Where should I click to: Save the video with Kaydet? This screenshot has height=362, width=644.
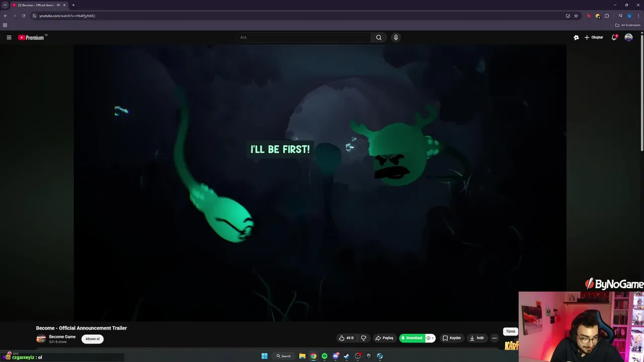[452, 338]
